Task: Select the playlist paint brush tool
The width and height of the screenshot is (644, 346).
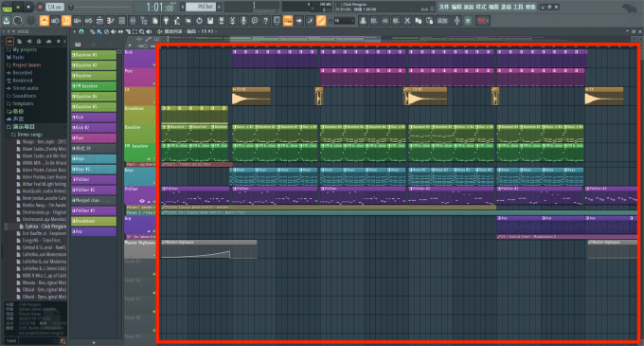Action: tap(99, 31)
